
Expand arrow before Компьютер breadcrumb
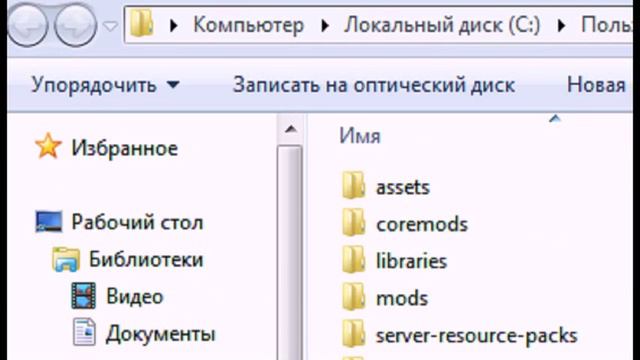[174, 26]
